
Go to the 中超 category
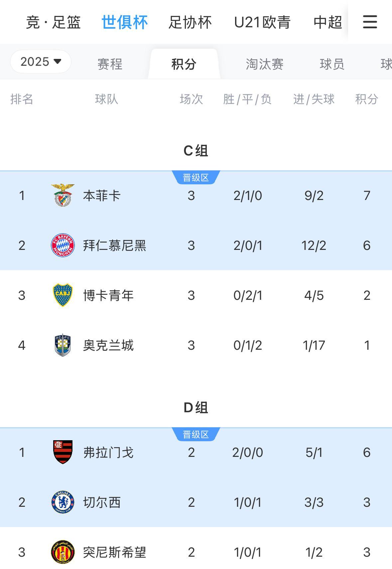(328, 22)
